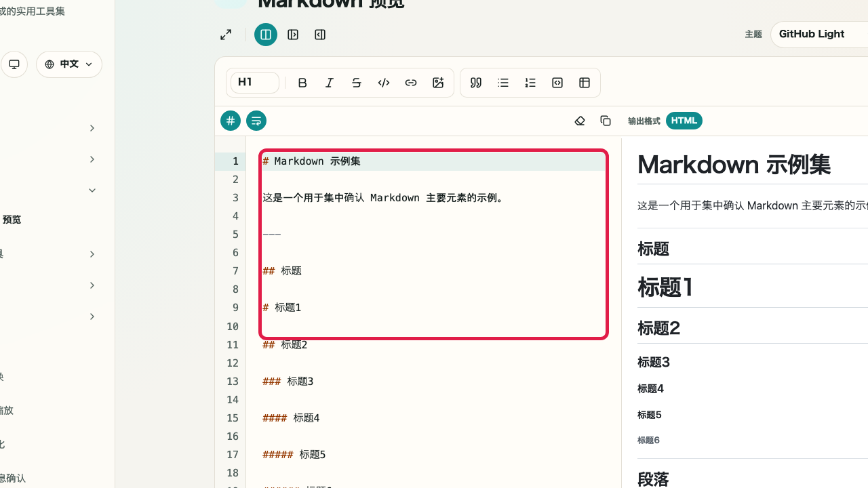868x488 pixels.
Task: Click preview heading 'Markdown 示例集'
Action: [734, 165]
